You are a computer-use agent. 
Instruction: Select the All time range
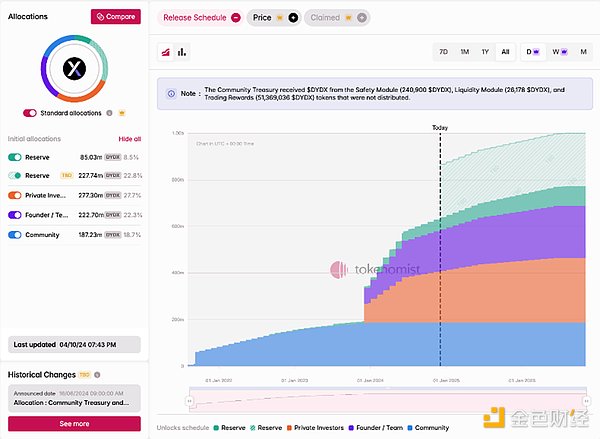pyautogui.click(x=505, y=52)
